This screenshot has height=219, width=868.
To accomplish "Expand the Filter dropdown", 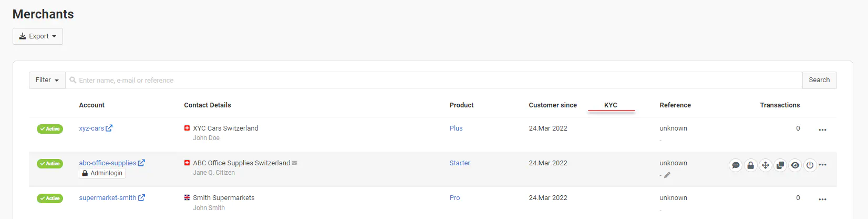I will pos(47,80).
